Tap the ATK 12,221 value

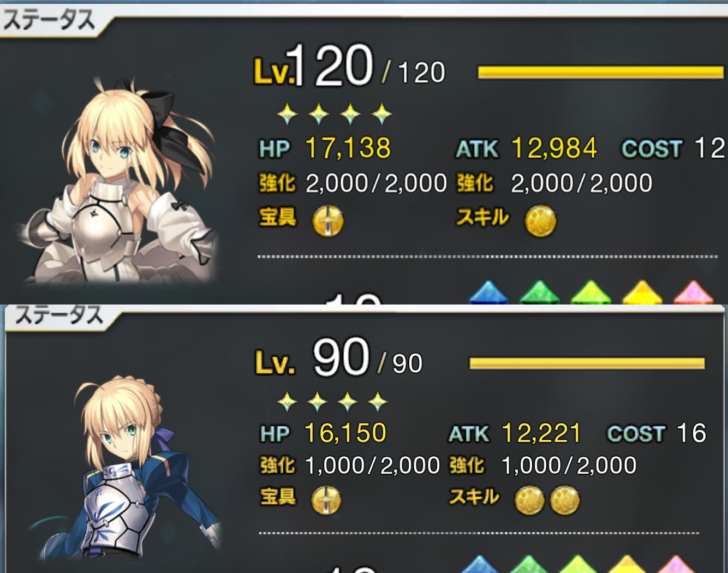click(x=541, y=433)
